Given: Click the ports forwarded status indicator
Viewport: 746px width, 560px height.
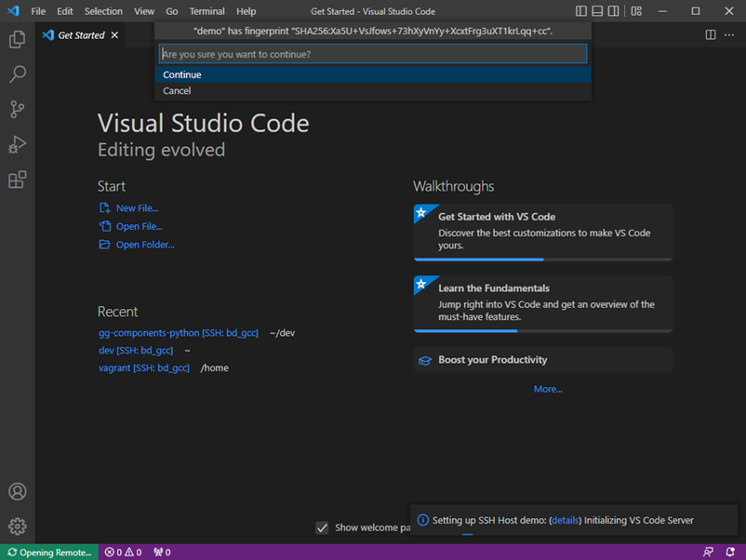Looking at the screenshot, I should click(162, 553).
